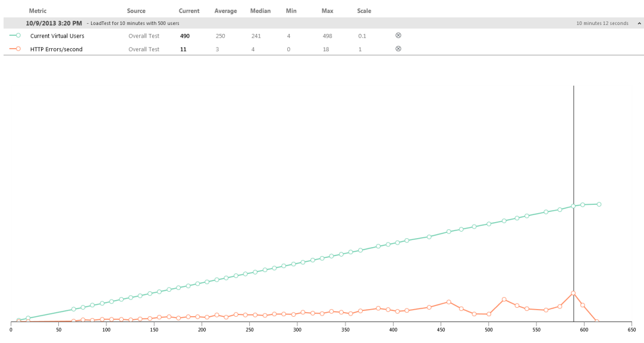Click Overall Test source for HTTP Errors row
Viewport: 644px width, 343px height.
coord(144,49)
